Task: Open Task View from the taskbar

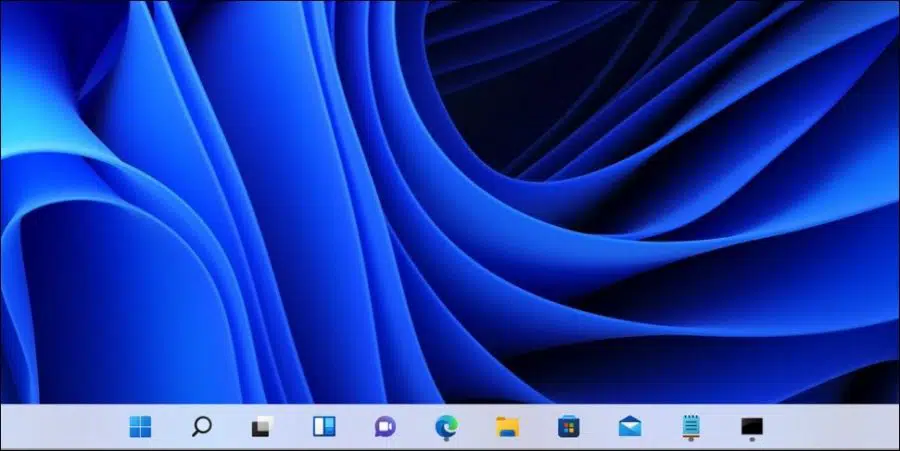Action: click(x=262, y=426)
